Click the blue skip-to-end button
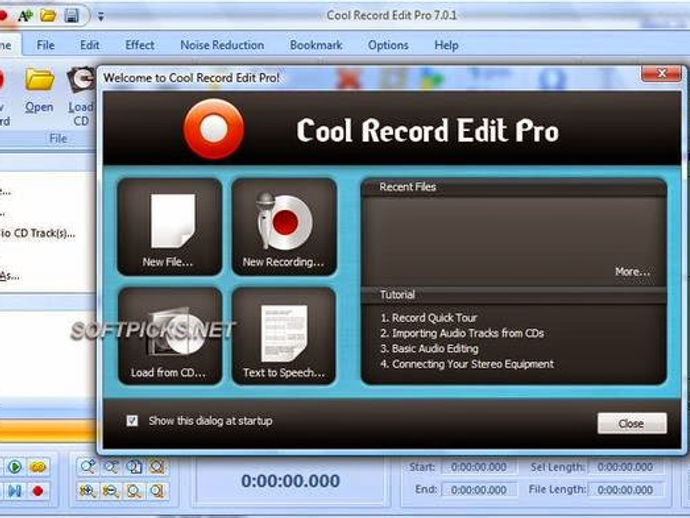Viewport: 690px width, 518px height. pyautogui.click(x=15, y=490)
